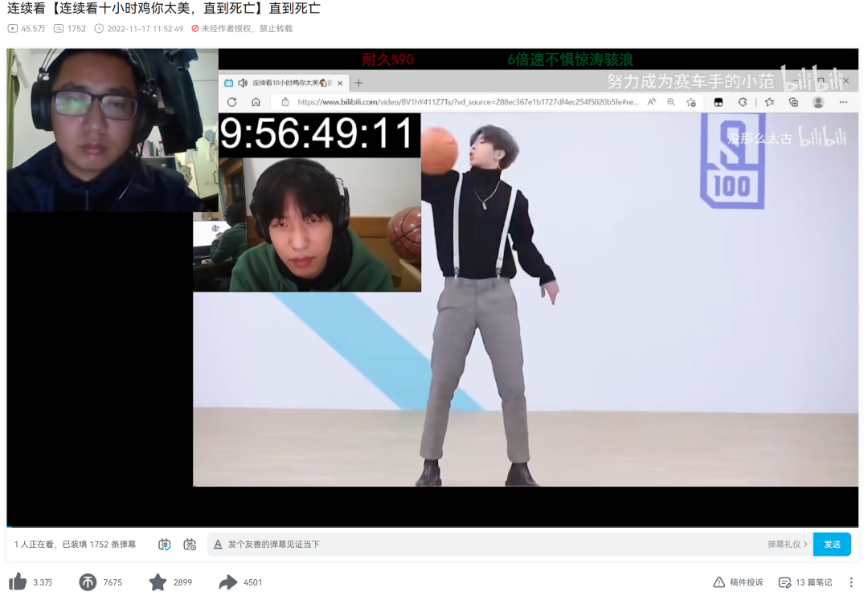Send danmaku with 发送 button

pyautogui.click(x=832, y=545)
